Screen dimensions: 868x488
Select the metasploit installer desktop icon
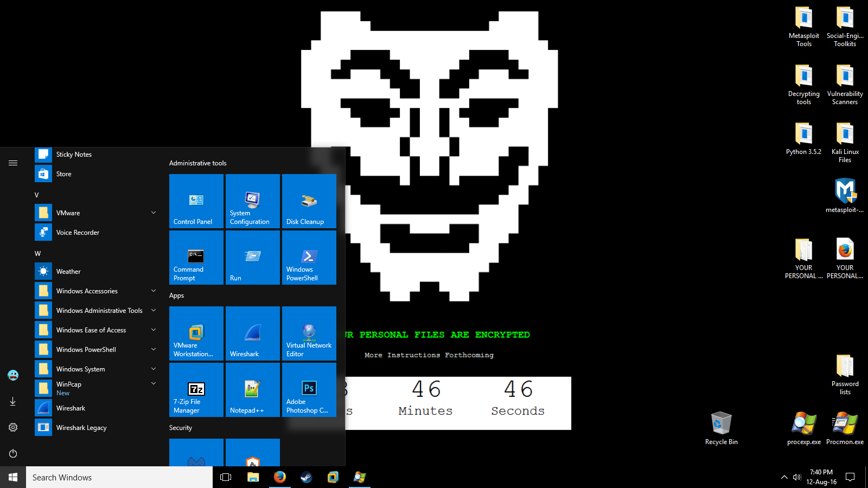[x=845, y=196]
